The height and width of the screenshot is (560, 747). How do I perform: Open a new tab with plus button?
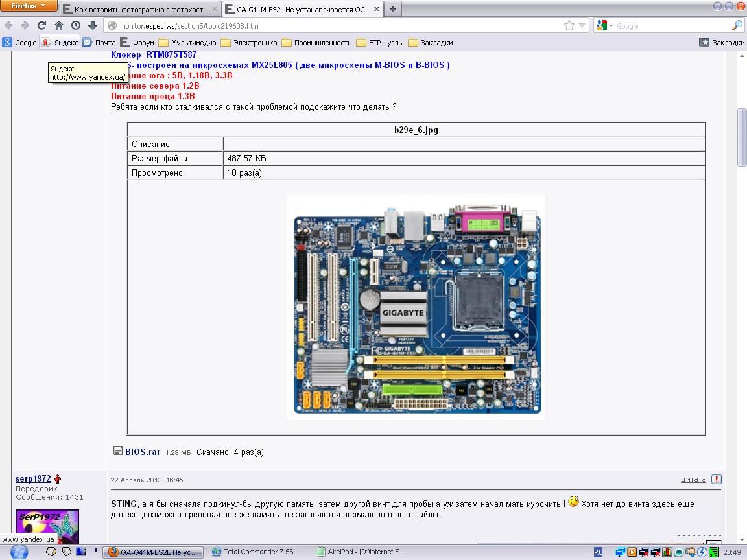point(393,9)
